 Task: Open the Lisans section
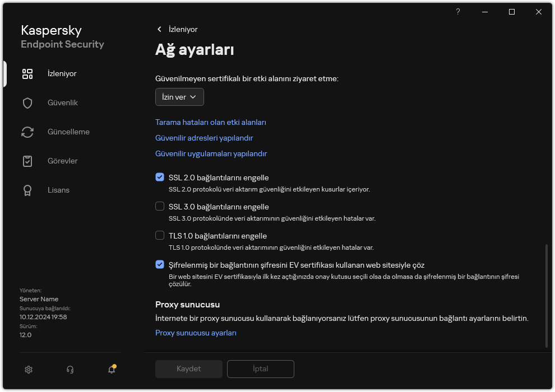pyautogui.click(x=58, y=190)
